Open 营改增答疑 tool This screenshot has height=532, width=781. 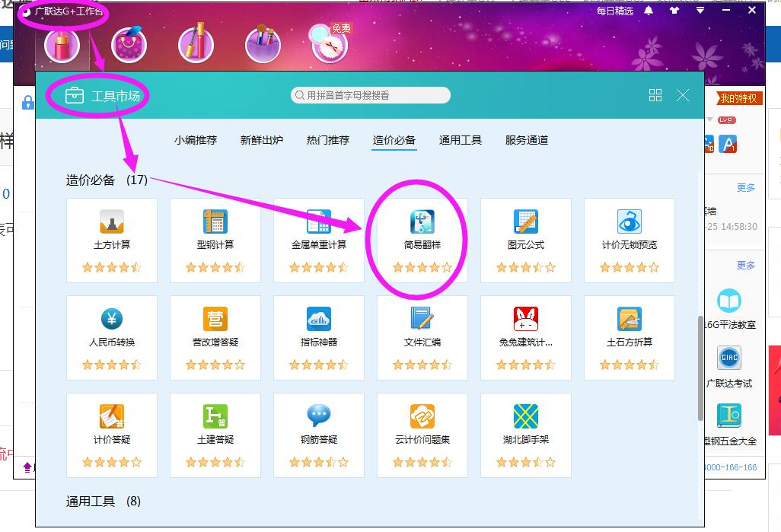[215, 338]
